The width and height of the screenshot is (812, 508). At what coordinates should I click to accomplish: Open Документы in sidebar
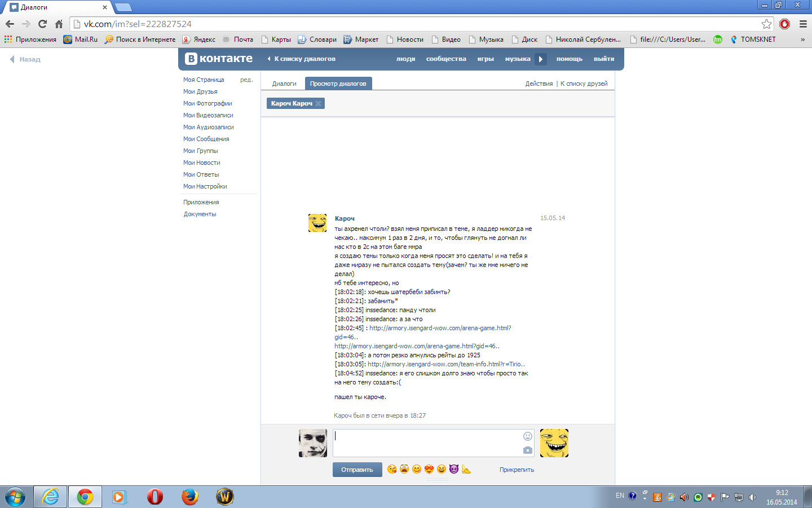click(x=200, y=214)
